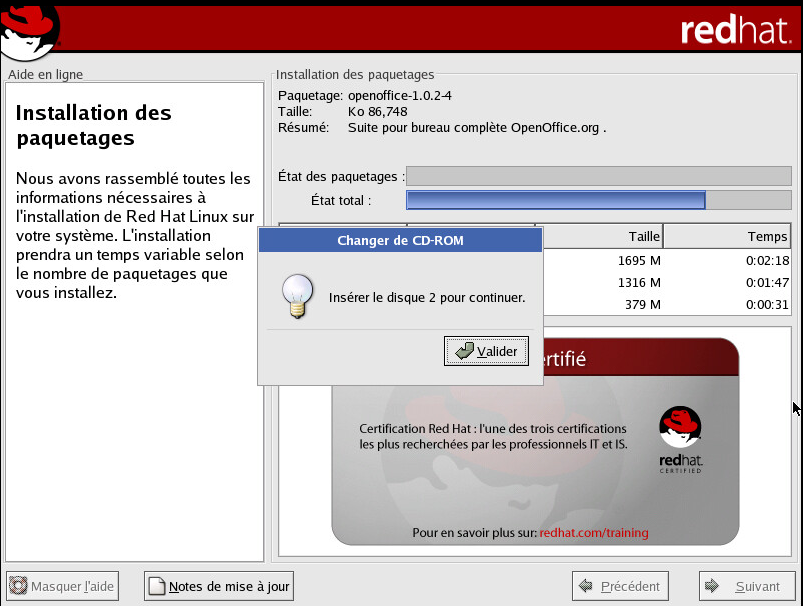Viewport: 803px width, 606px height.
Task: Click the Installation des paquetages help heading
Action: coord(94,125)
